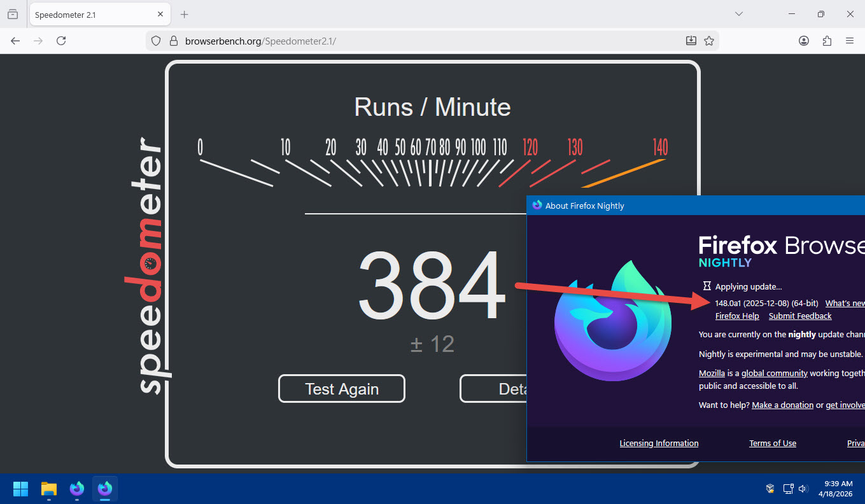Open the tracking protection shield icon
This screenshot has height=504, width=865.
[x=156, y=41]
